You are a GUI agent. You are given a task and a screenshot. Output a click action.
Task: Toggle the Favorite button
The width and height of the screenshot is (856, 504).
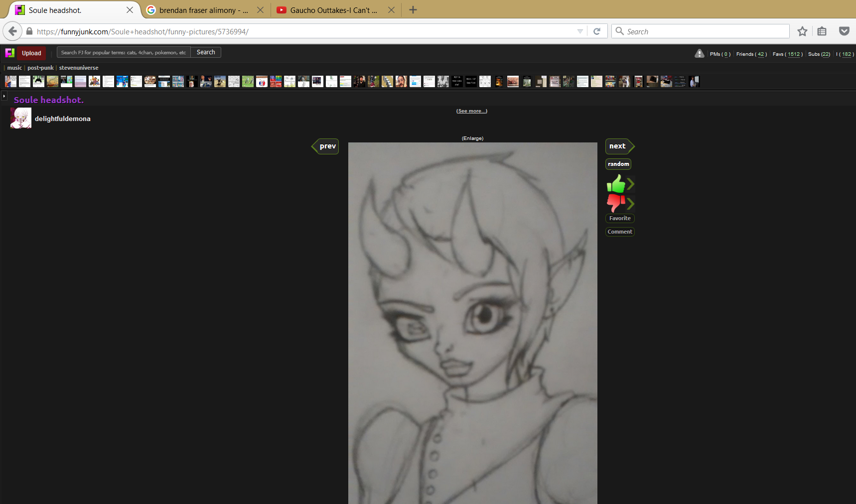[619, 218]
